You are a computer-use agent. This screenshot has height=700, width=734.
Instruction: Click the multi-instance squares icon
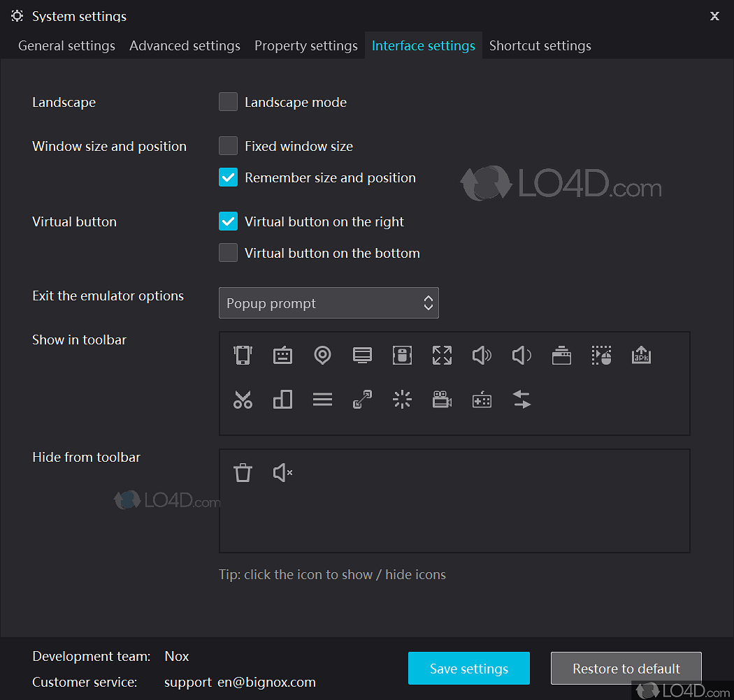pyautogui.click(x=282, y=400)
